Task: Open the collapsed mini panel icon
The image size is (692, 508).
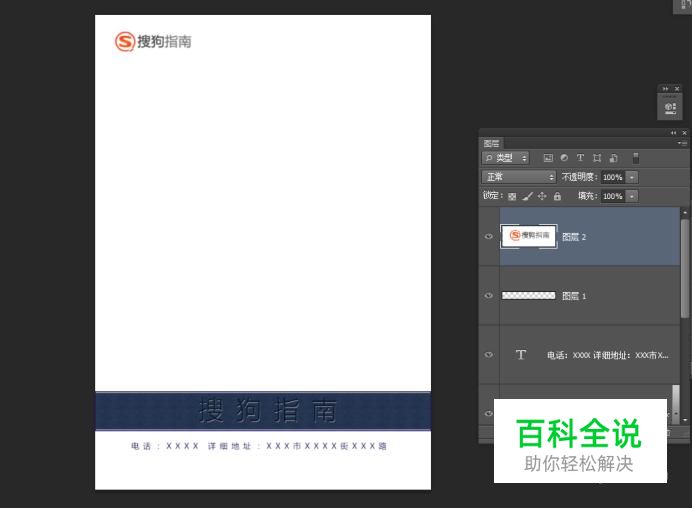Action: (x=670, y=108)
